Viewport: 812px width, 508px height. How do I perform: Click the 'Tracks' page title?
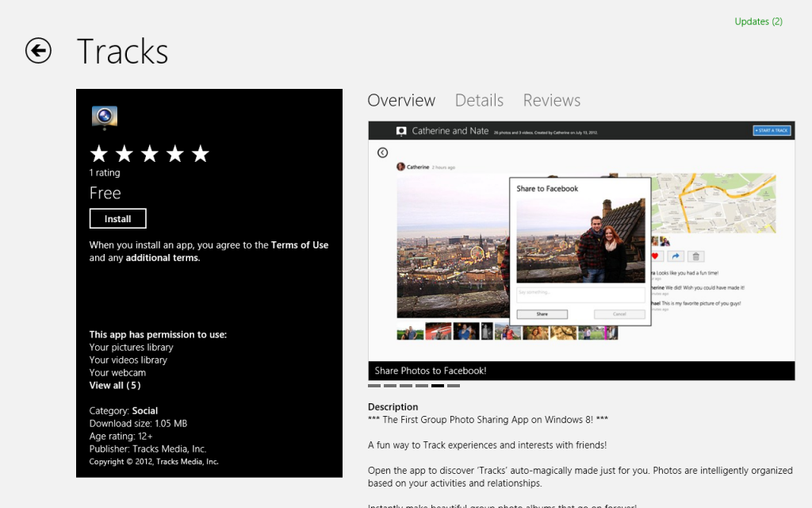click(123, 52)
